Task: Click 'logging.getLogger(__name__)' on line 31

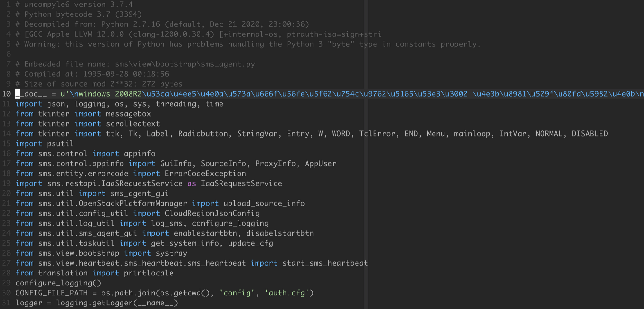Action: [117, 303]
